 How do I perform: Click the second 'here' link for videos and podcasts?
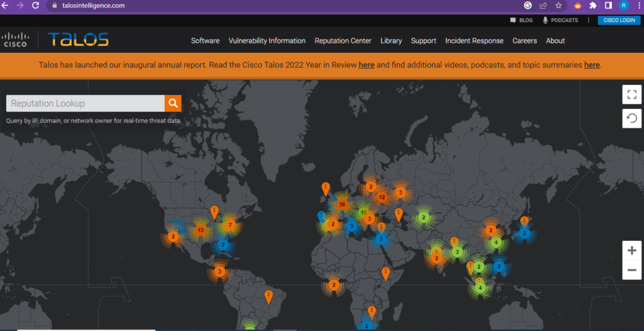click(x=592, y=65)
